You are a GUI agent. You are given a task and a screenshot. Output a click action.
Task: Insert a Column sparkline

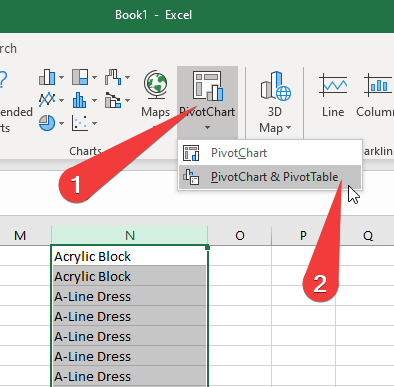coord(375,94)
